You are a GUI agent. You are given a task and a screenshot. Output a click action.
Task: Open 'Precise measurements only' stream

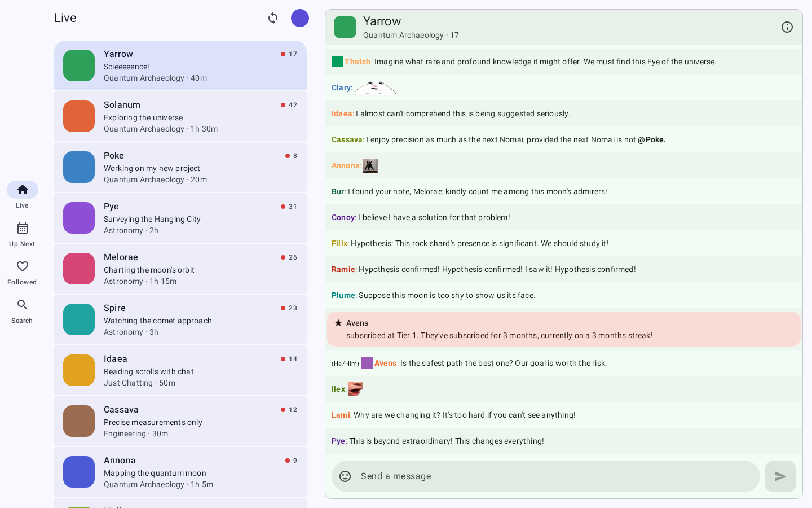point(180,421)
